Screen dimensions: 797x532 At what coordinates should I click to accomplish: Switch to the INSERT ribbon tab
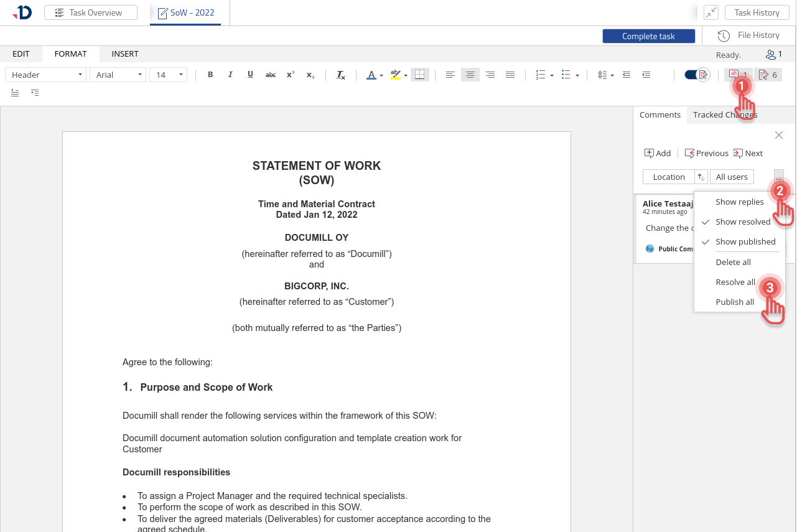pyautogui.click(x=125, y=54)
